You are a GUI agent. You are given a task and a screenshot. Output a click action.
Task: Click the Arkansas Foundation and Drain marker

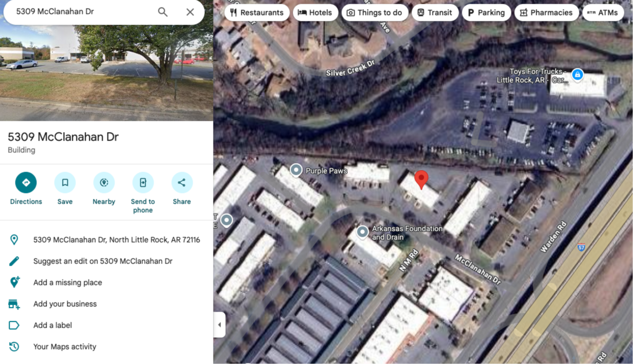point(362,232)
